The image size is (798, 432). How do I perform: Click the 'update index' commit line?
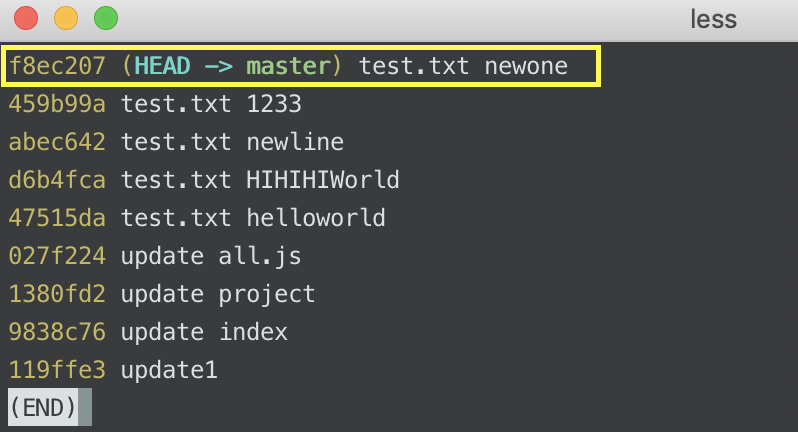(148, 332)
